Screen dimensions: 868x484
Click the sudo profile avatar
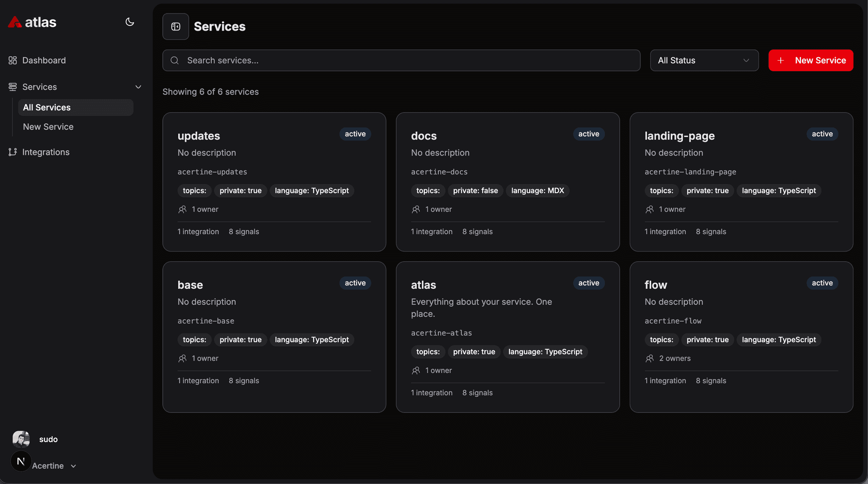tap(21, 439)
